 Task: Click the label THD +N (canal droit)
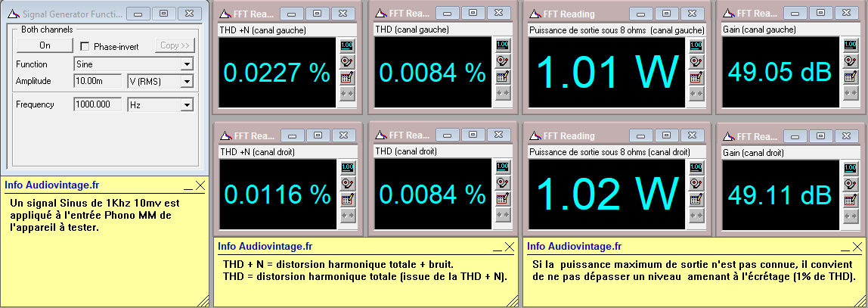(257, 152)
